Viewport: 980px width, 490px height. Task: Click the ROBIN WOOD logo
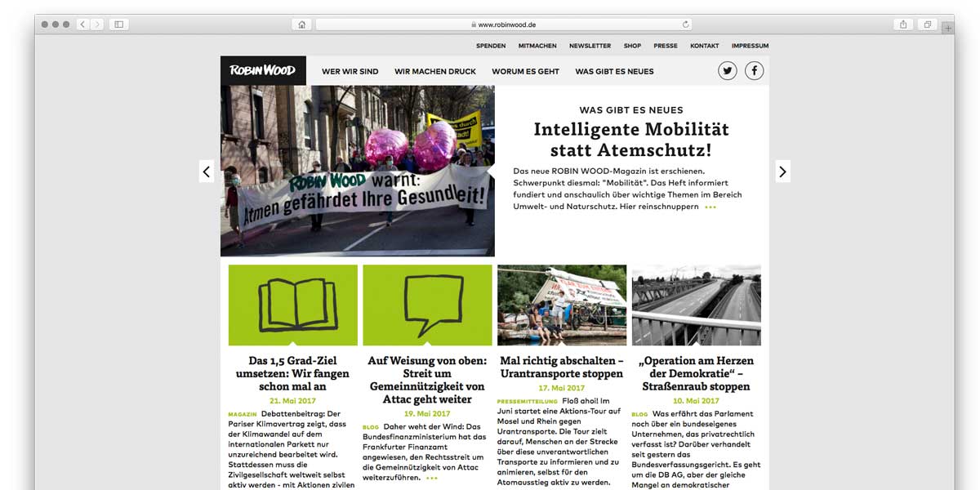click(263, 70)
